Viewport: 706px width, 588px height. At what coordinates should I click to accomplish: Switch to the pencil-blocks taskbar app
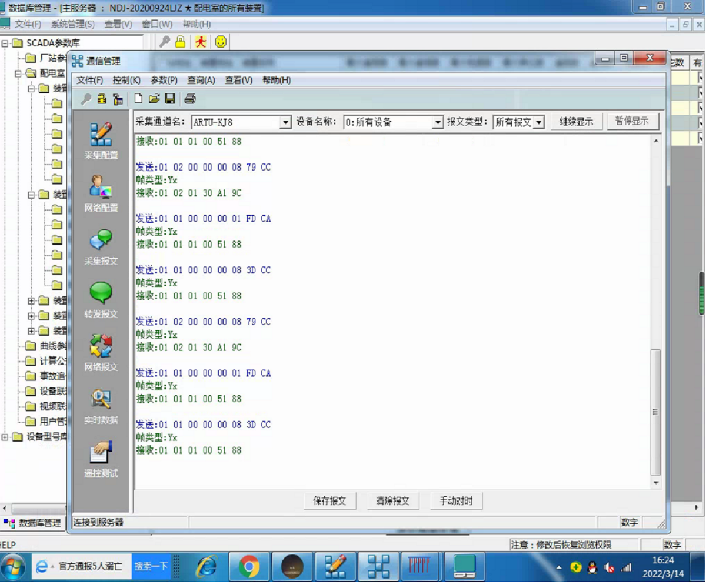click(335, 567)
